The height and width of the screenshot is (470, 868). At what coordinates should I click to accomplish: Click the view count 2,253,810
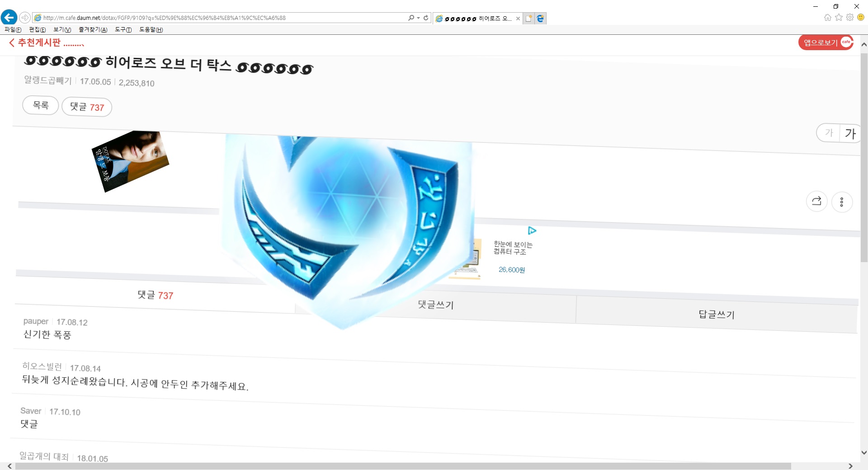(x=137, y=83)
